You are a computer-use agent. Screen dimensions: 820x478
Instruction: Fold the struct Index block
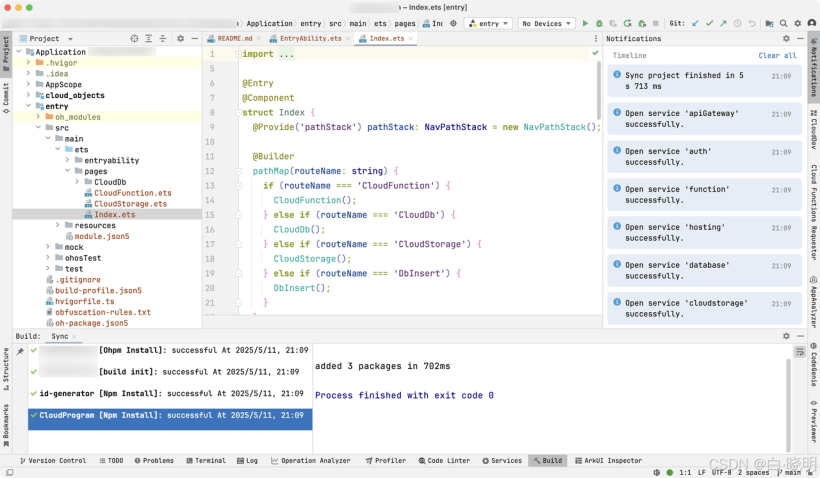tap(238, 112)
